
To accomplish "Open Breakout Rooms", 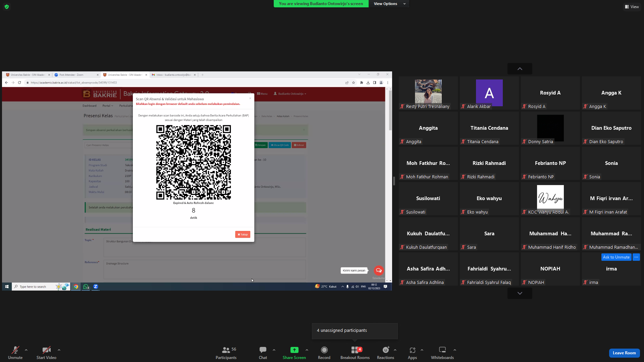I will click(355, 353).
